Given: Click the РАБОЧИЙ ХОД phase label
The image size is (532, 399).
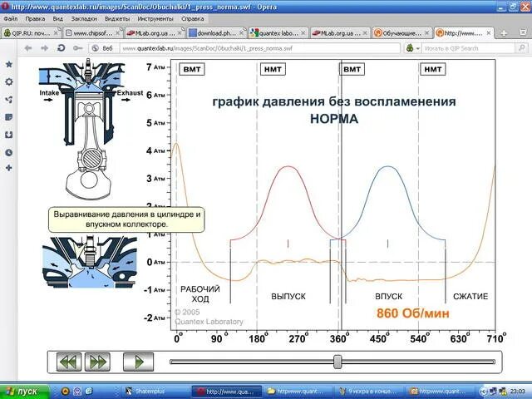Looking at the screenshot, I should (200, 293).
